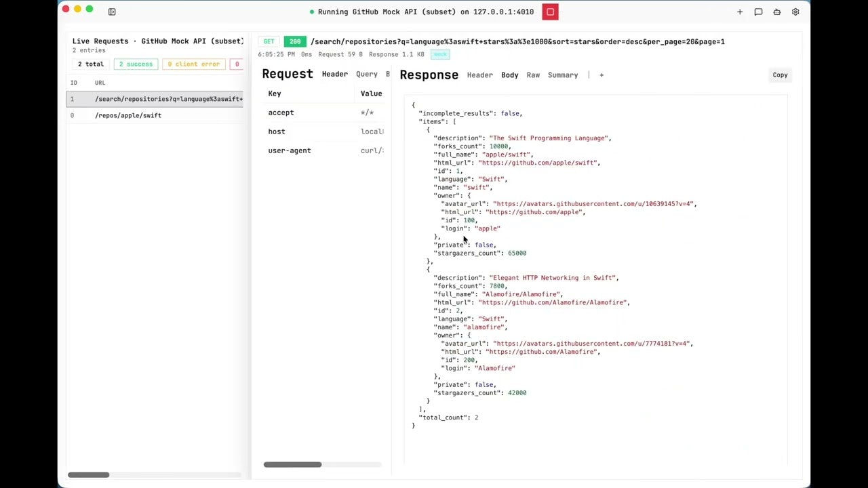Image resolution: width=868 pixels, height=488 pixels.
Task: Filter by 2 total requests
Action: [91, 64]
